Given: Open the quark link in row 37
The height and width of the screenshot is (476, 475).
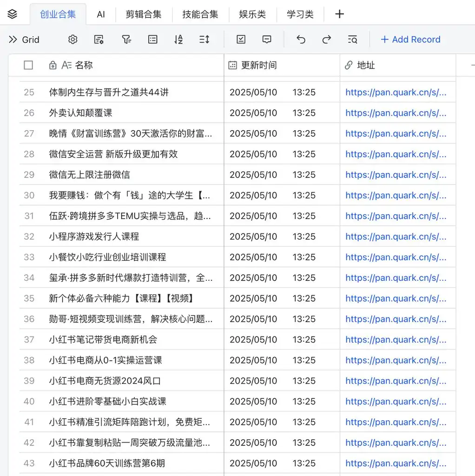Looking at the screenshot, I should point(396,339).
